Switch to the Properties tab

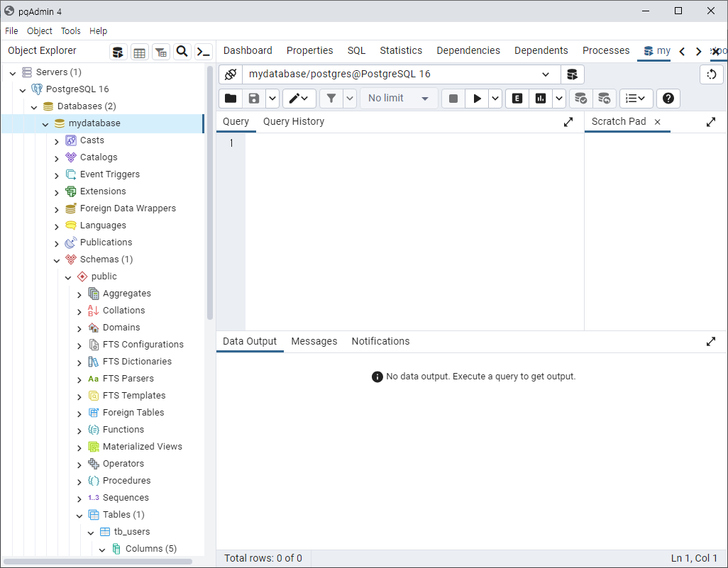(x=309, y=50)
